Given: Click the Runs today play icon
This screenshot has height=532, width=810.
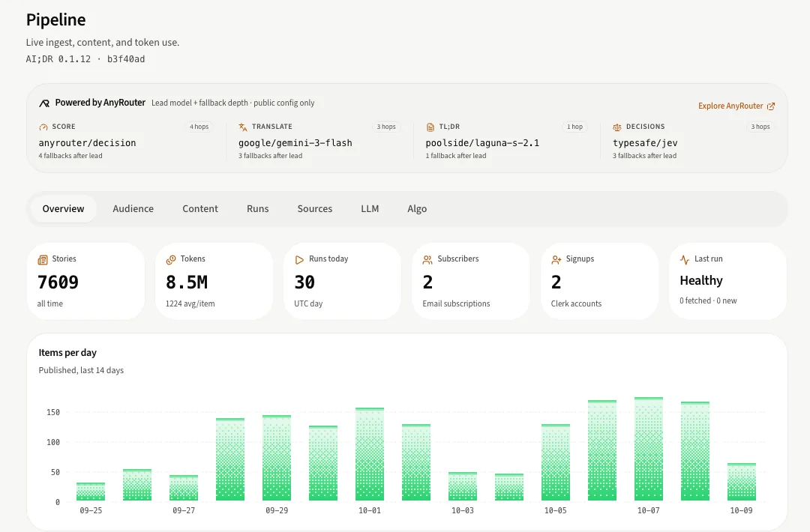Looking at the screenshot, I should tap(299, 259).
